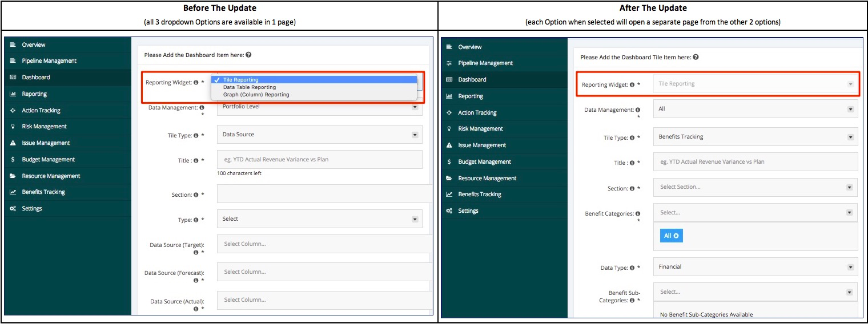Open Budget Management in the Before panel sidebar
This screenshot has width=868, height=324.
click(67, 159)
